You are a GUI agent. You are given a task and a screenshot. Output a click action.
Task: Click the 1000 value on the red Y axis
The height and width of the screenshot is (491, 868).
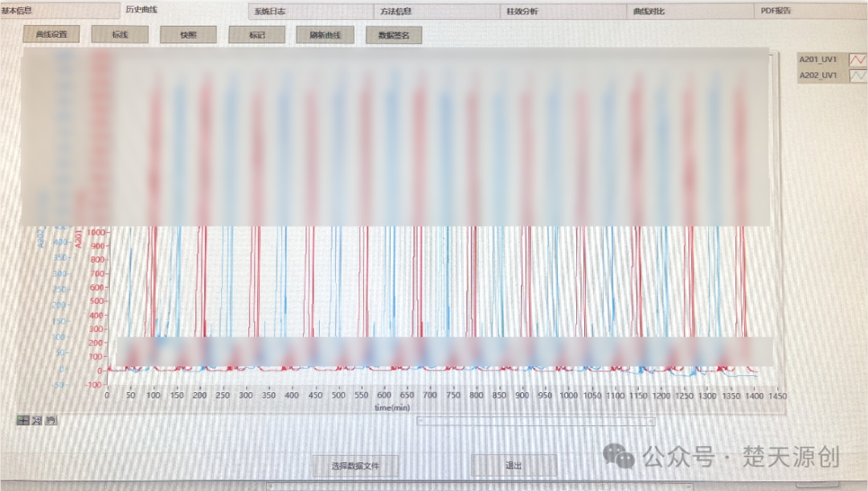click(96, 232)
